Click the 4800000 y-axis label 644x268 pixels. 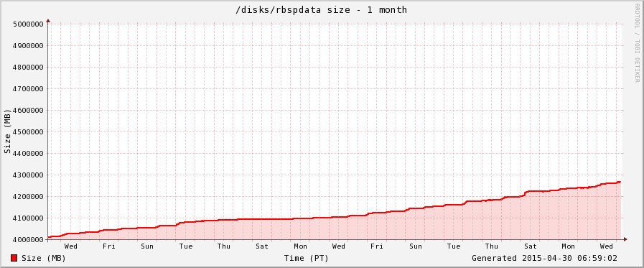point(28,68)
